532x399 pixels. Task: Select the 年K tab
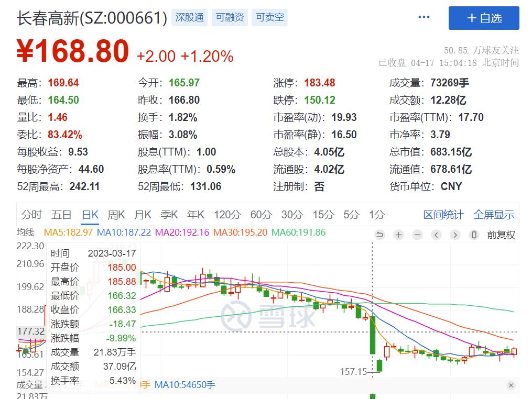(196, 215)
